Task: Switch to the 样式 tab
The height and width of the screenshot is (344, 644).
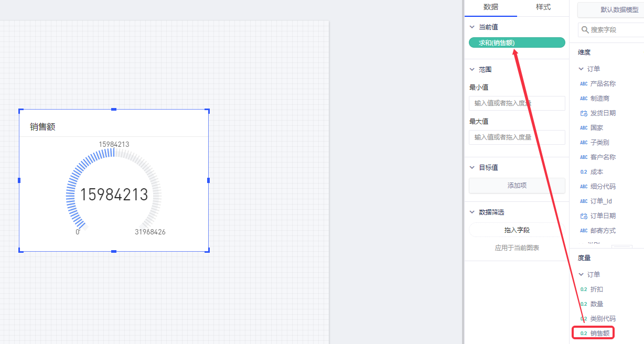Action: (x=543, y=7)
